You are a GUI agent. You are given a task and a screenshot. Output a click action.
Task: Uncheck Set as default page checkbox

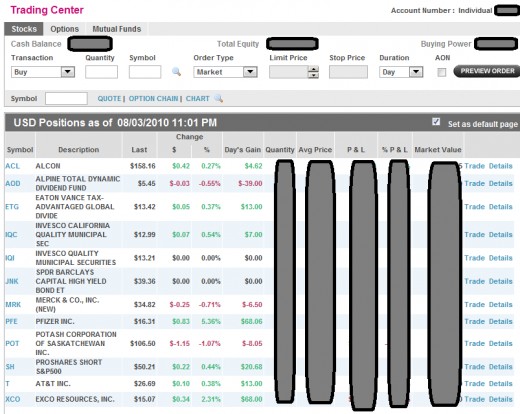coord(436,122)
